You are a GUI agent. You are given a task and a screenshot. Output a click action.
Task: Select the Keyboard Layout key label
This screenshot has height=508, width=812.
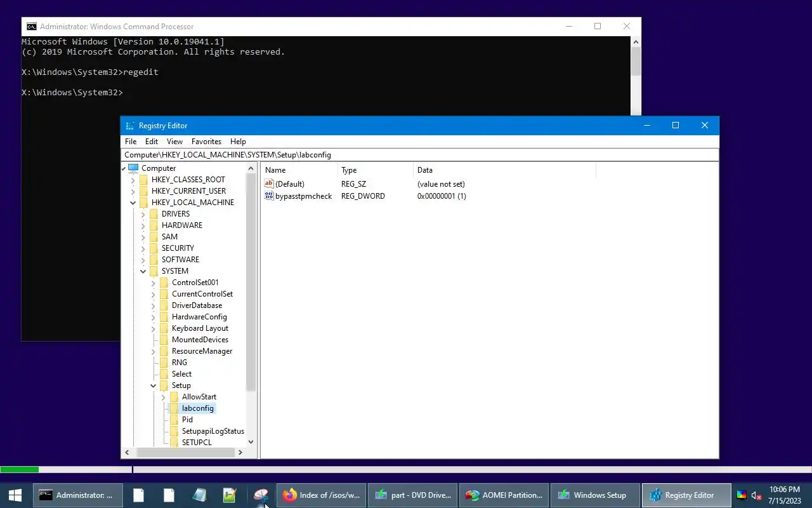coord(200,328)
